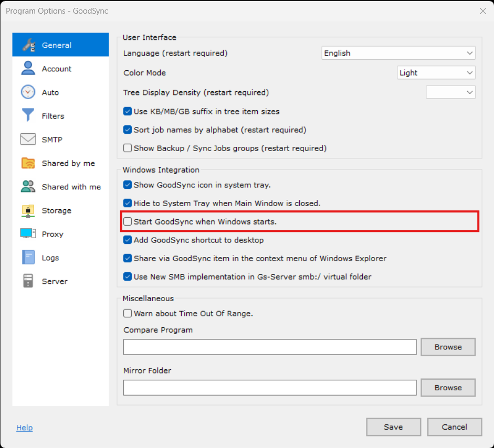Click the Compare Program text field

tap(270, 347)
